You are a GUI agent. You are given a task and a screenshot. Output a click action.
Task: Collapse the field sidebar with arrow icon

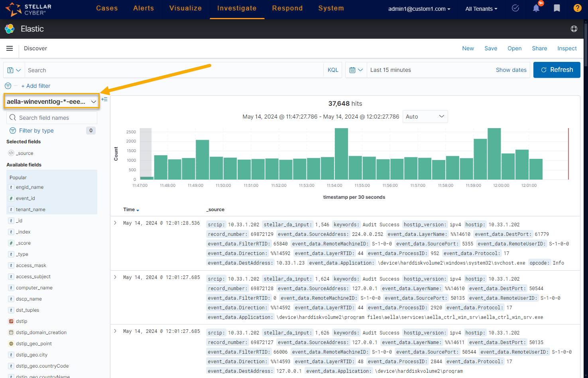pos(104,99)
